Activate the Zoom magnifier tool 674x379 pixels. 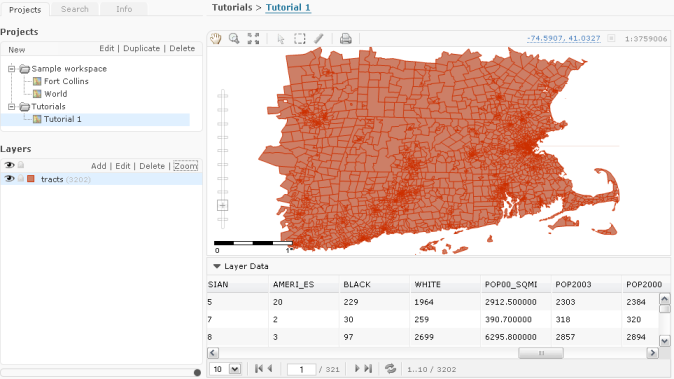pyautogui.click(x=234, y=39)
